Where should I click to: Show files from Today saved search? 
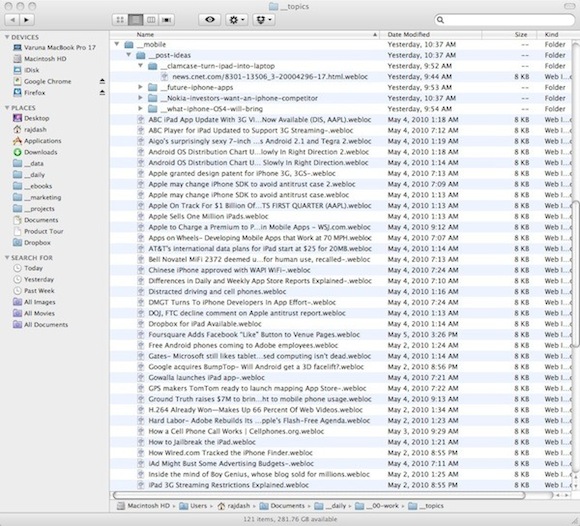coord(28,268)
